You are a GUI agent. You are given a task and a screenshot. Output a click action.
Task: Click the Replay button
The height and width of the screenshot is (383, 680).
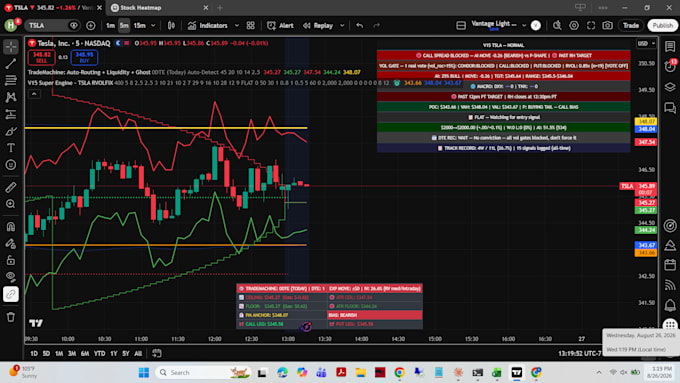pos(318,26)
